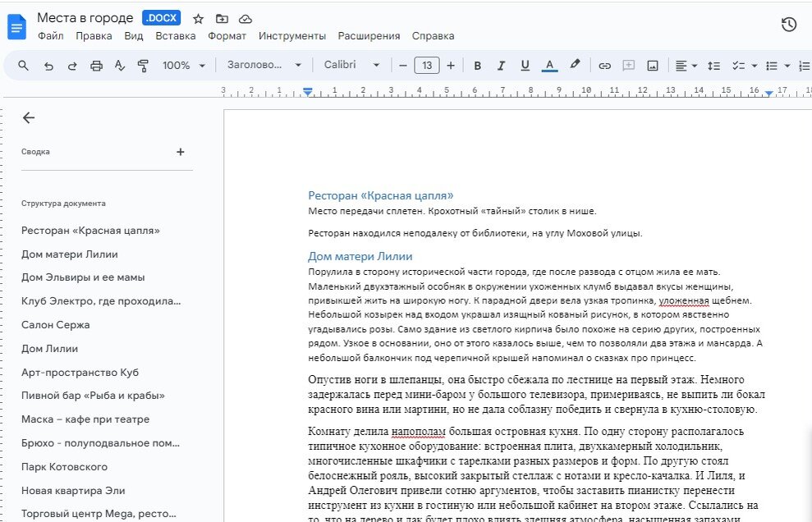Viewport: 812px width, 522px height.
Task: Go to outline item "Пивной бар «Рыба и крабы»"
Action: coord(93,396)
